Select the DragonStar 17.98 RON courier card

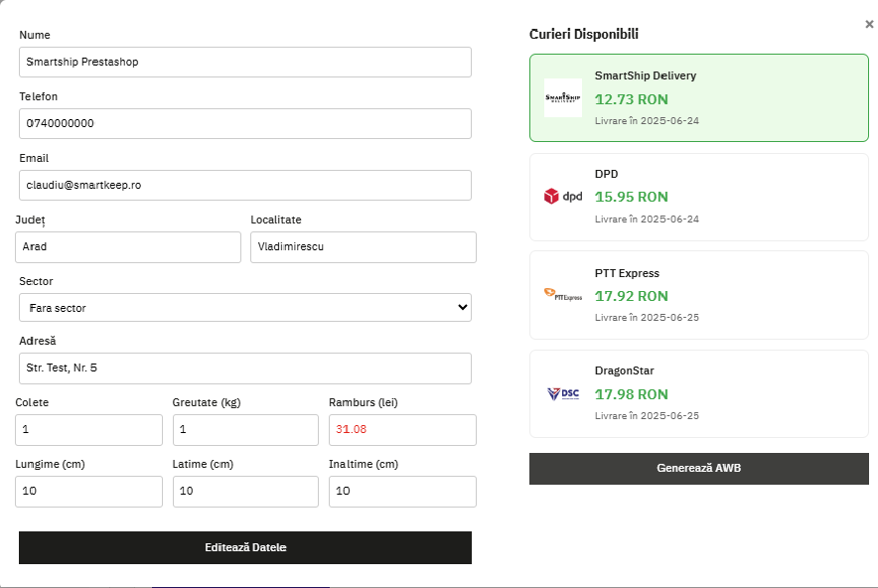pyautogui.click(x=698, y=393)
